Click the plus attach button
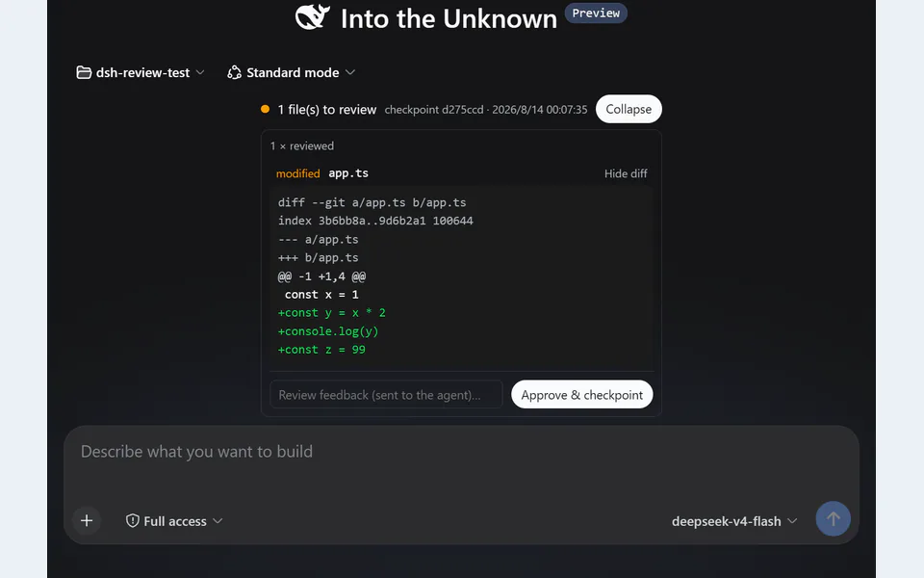 click(x=87, y=521)
